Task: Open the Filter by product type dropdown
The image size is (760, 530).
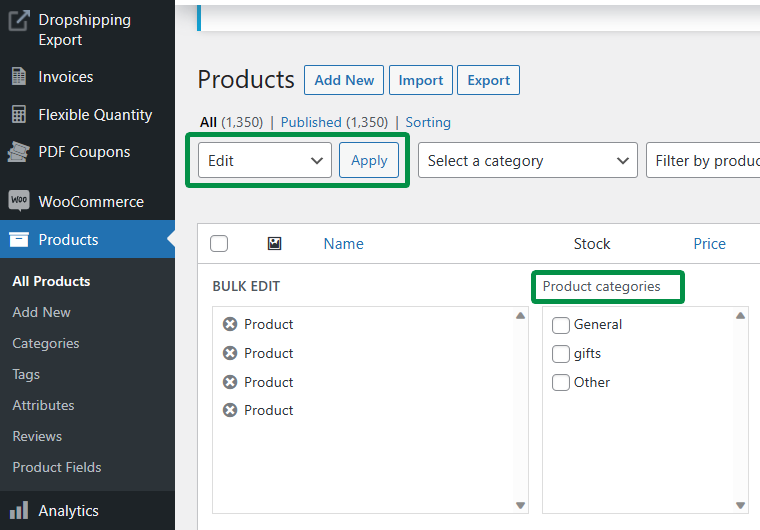Action: pyautogui.click(x=703, y=161)
